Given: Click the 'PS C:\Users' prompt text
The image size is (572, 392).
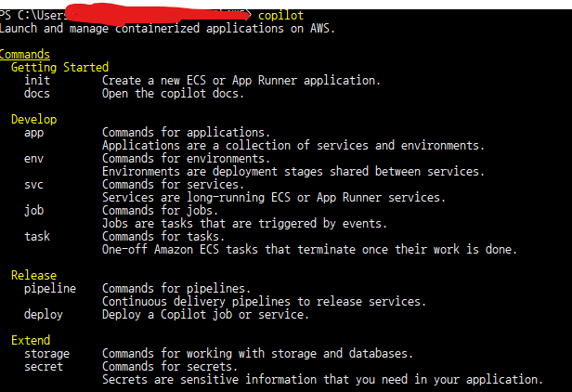Looking at the screenshot, I should [33, 16].
